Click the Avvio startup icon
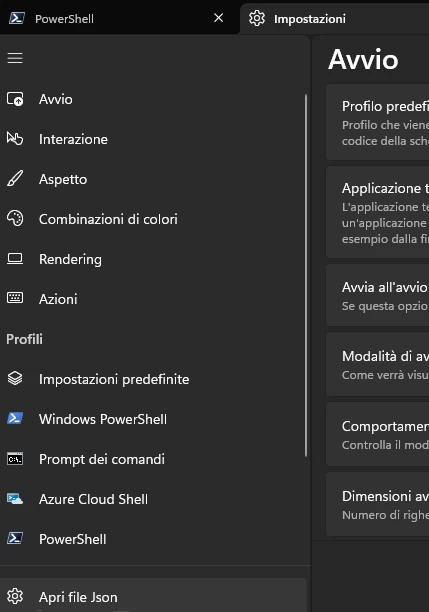 click(15, 99)
